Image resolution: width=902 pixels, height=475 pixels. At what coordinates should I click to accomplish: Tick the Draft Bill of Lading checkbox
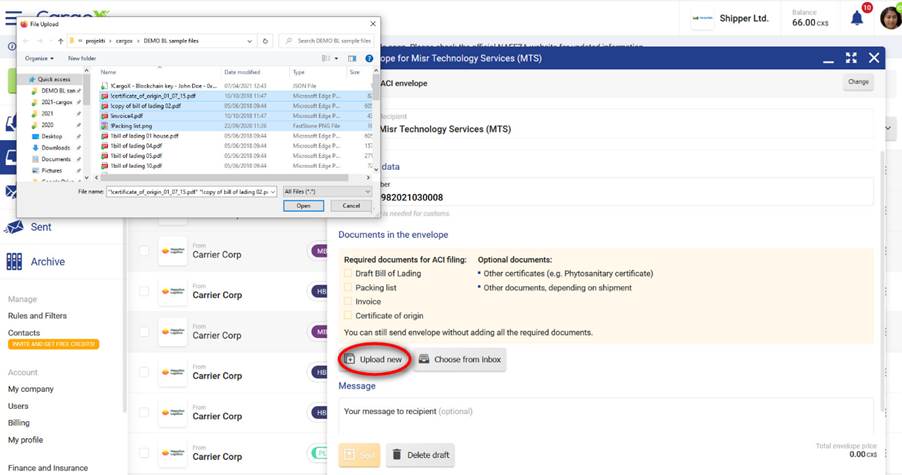(x=348, y=274)
